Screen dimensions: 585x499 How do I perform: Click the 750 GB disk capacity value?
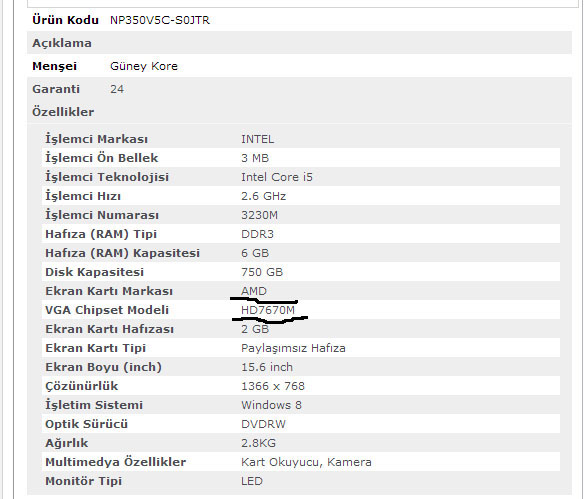[x=262, y=272]
